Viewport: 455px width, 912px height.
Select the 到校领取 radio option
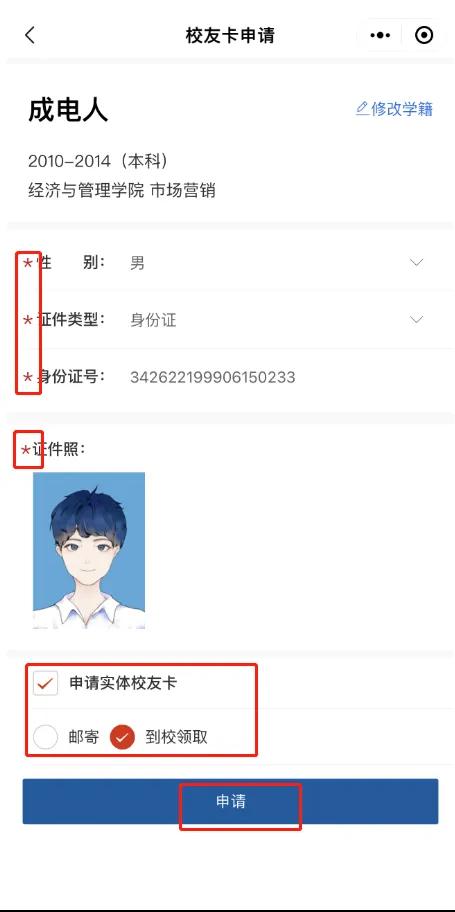[122, 738]
